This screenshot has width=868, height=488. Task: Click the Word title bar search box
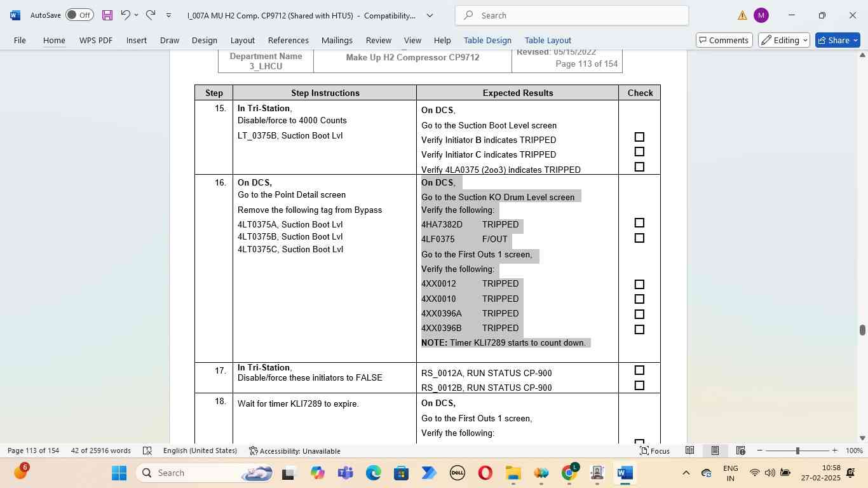point(572,15)
